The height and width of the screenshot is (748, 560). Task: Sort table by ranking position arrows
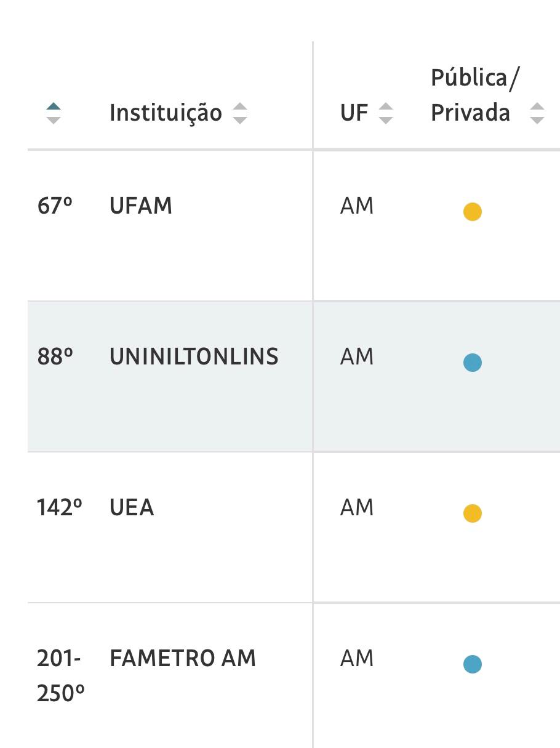click(54, 113)
